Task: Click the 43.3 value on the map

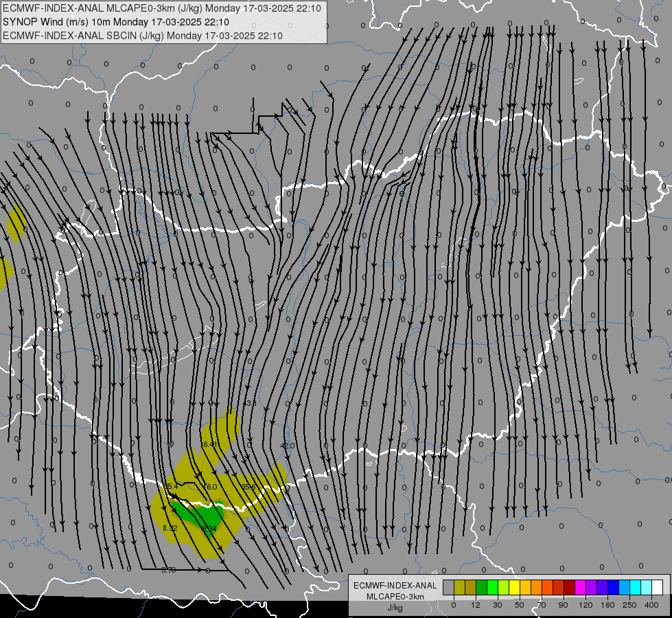Action: click(249, 403)
